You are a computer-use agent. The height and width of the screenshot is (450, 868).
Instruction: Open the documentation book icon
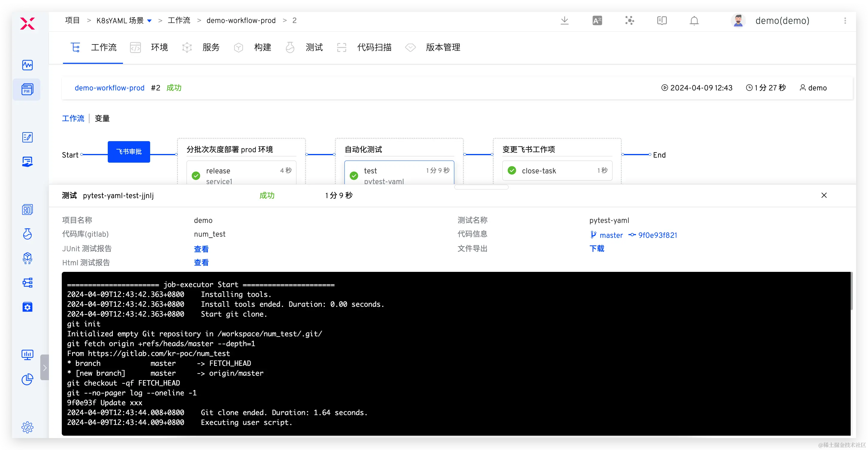(x=662, y=21)
